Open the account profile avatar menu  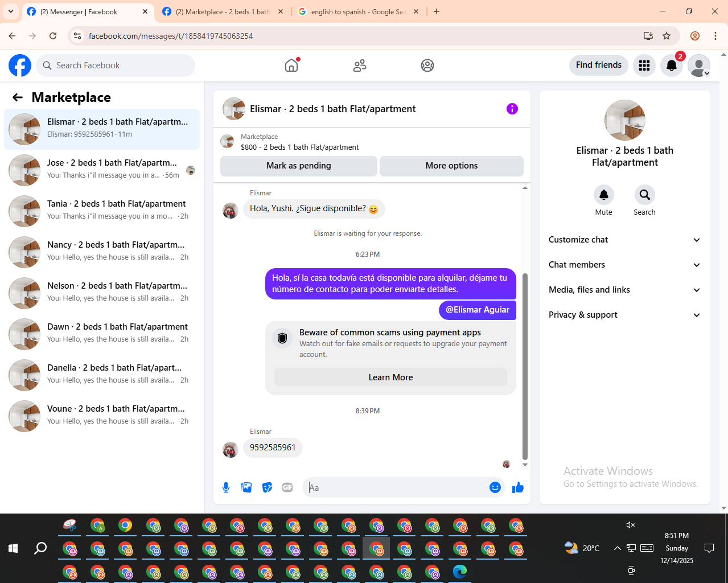[x=699, y=65]
